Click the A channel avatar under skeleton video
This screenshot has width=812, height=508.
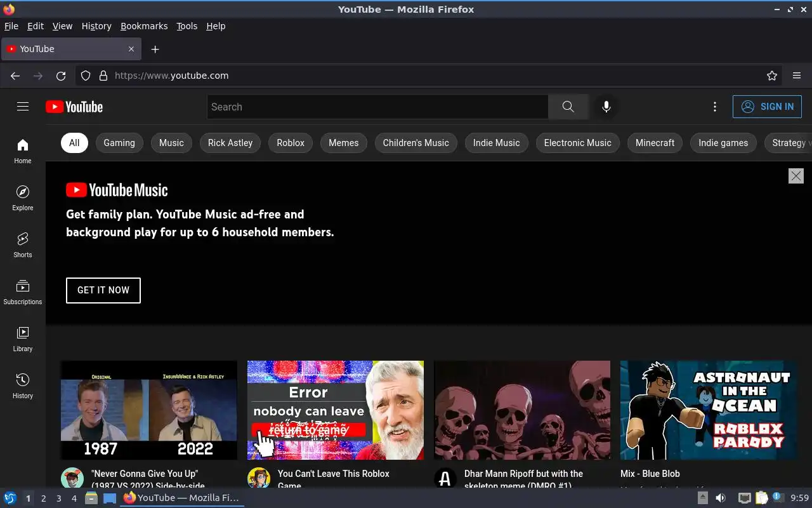click(445, 479)
